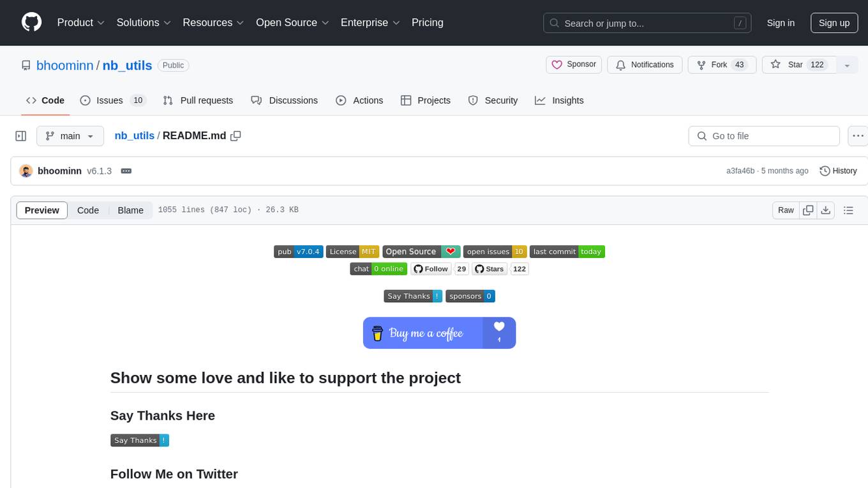The height and width of the screenshot is (488, 868).
Task: Open the bhoominn owner profile
Action: pyautogui.click(x=65, y=65)
